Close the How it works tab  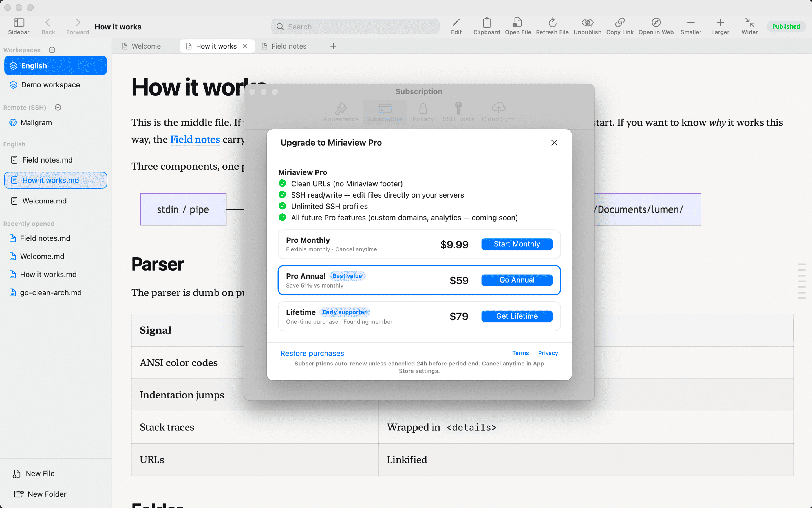(245, 46)
